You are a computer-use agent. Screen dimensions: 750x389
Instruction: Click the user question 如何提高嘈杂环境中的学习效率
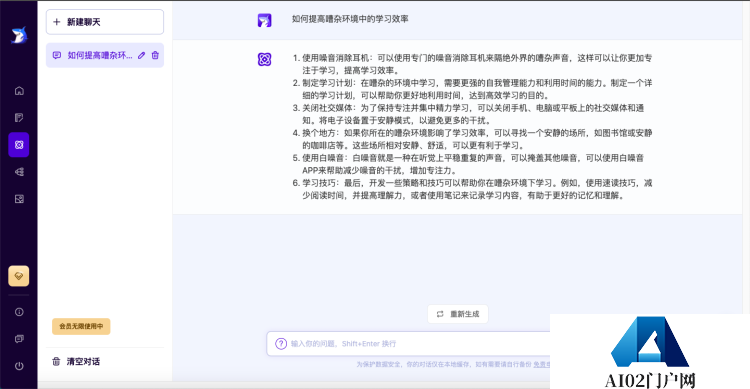[350, 19]
